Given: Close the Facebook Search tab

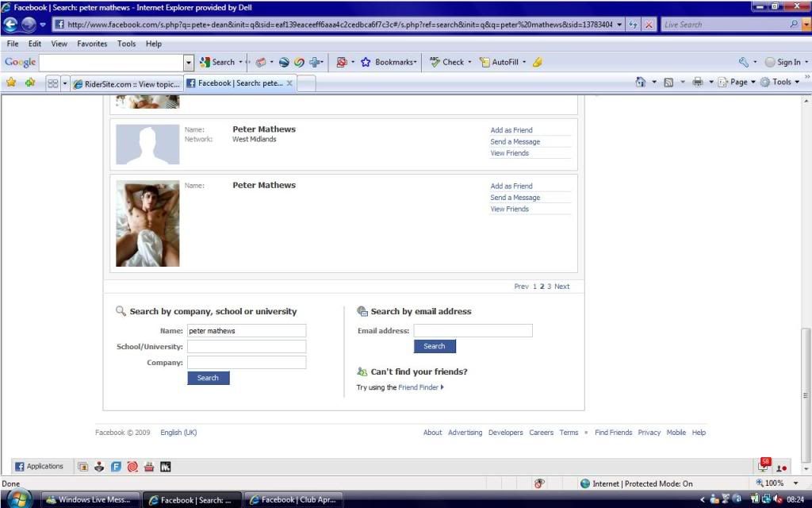Looking at the screenshot, I should 289,83.
